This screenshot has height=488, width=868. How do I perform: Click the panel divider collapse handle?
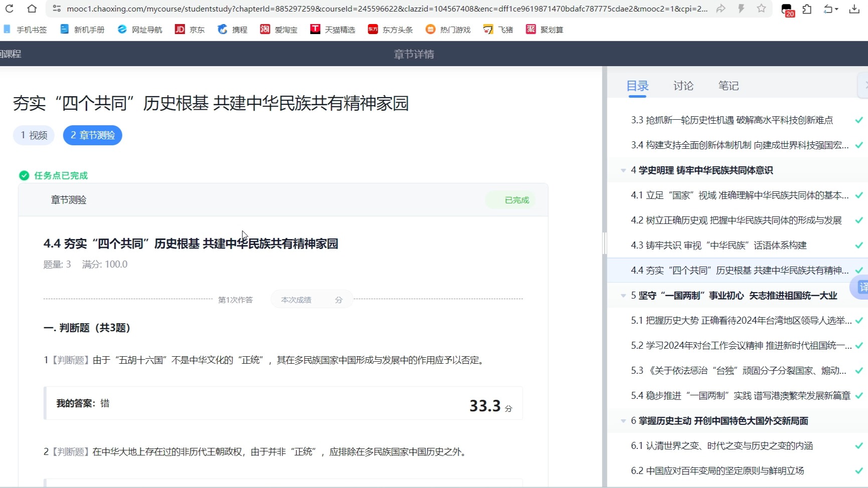pyautogui.click(x=604, y=244)
